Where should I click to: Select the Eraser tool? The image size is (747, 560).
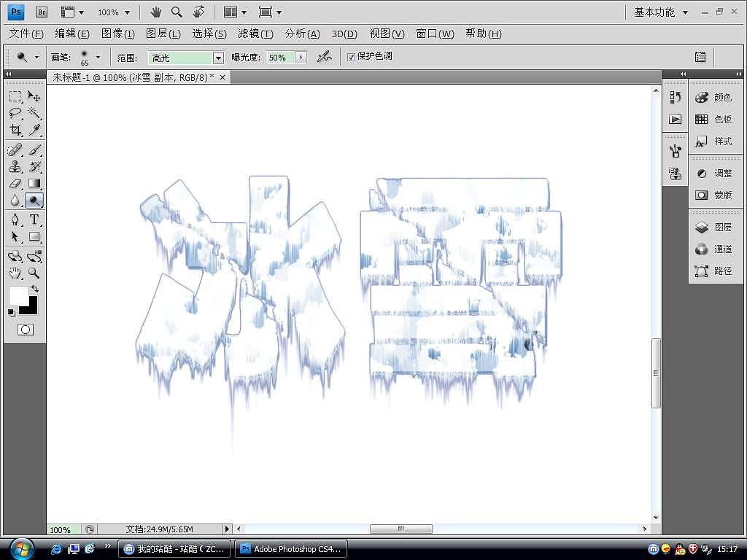point(15,183)
